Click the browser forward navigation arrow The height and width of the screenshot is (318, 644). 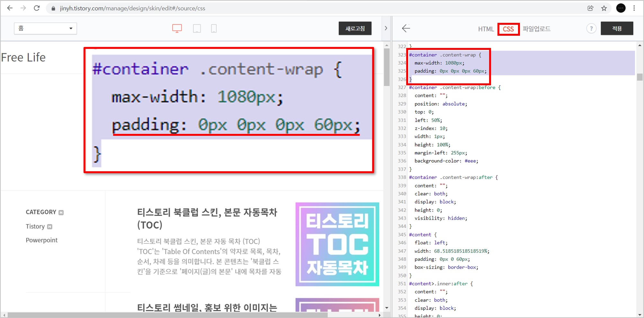point(23,8)
